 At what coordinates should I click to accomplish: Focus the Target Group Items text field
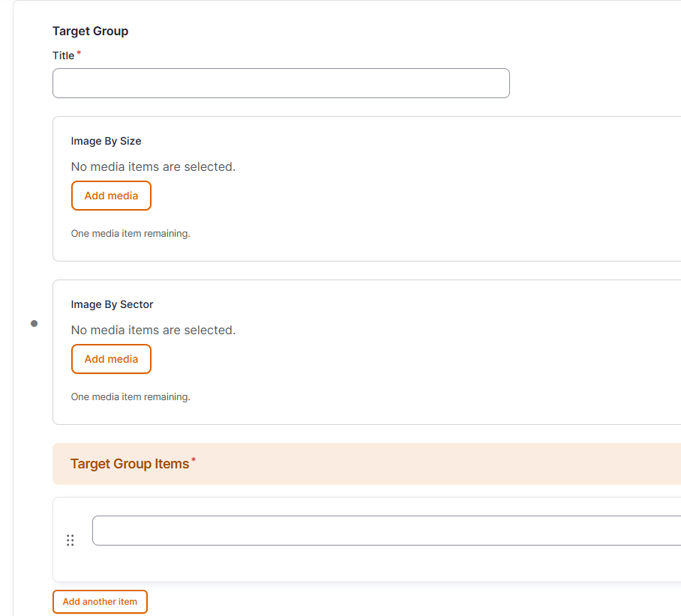(386, 531)
